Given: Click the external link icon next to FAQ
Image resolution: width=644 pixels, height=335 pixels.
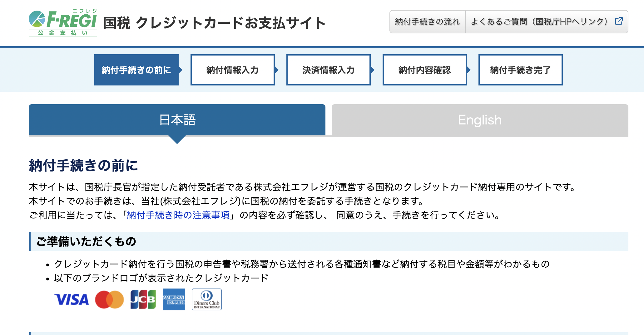Looking at the screenshot, I should point(619,21).
